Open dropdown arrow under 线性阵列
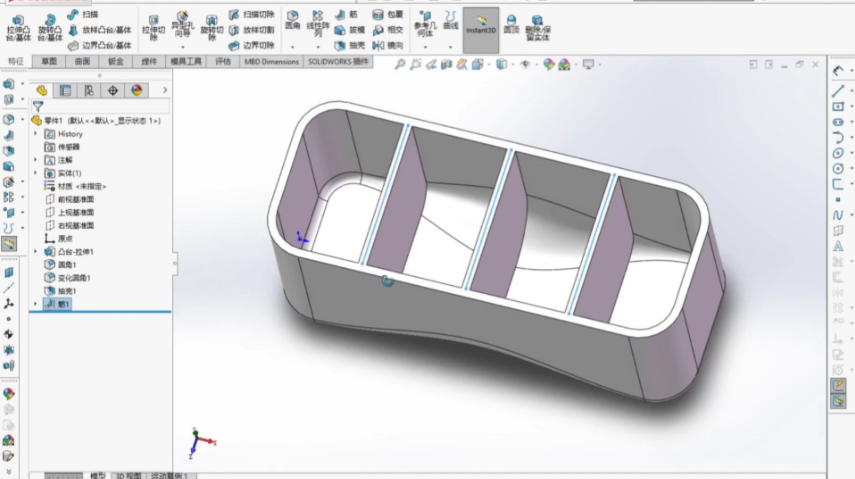 (318, 47)
